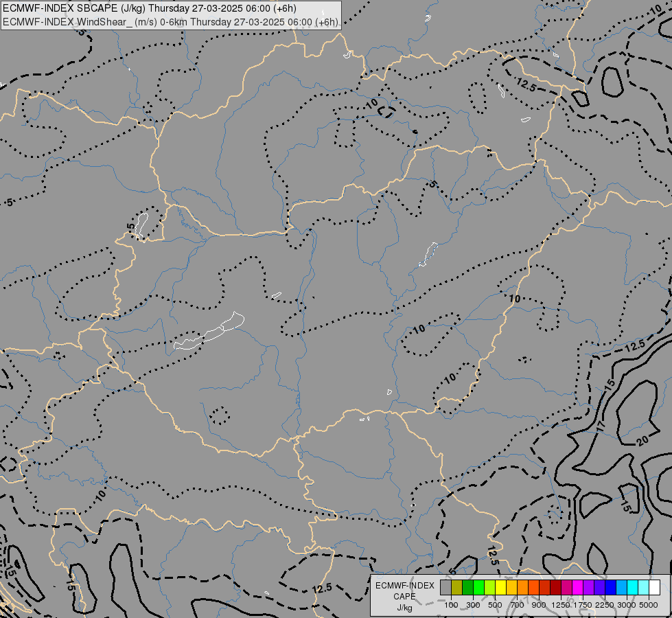672x618 pixels.
Task: Click legend value 300
Action: [x=473, y=605]
